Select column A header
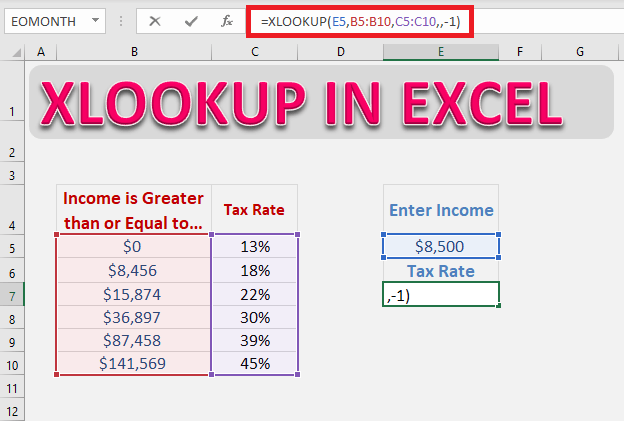624x421 pixels. pyautogui.click(x=41, y=52)
